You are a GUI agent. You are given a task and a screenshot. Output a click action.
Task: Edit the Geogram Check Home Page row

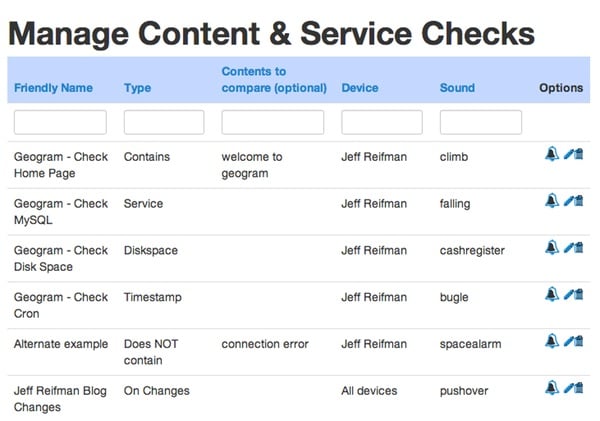point(567,154)
